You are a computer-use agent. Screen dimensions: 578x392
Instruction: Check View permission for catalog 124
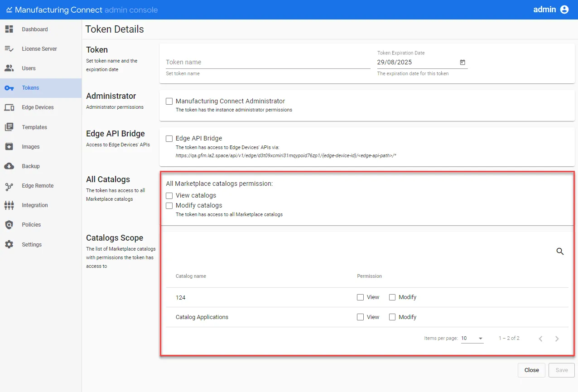[x=361, y=297]
